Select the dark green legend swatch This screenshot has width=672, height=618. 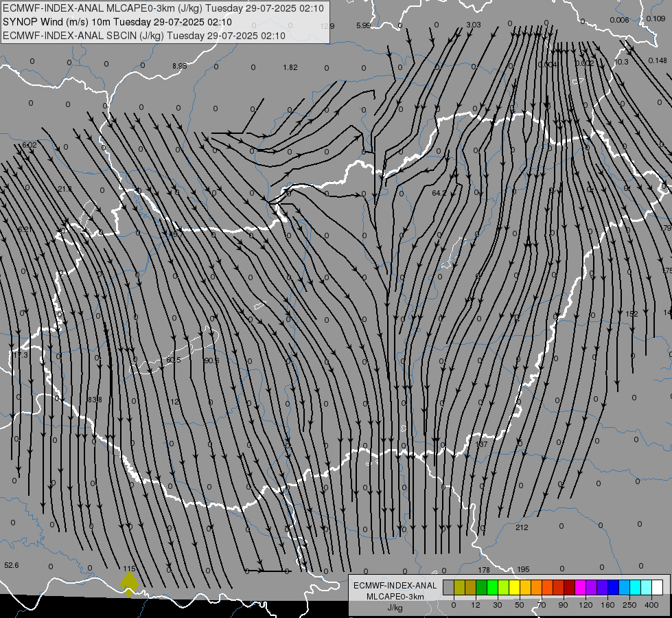(481, 587)
